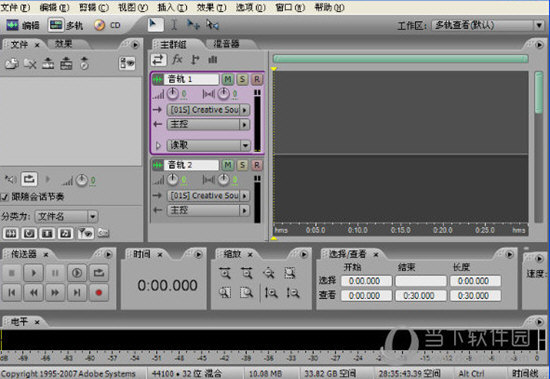The width and height of the screenshot is (550, 379).
Task: Close the 电平 panel
Action: [37, 322]
